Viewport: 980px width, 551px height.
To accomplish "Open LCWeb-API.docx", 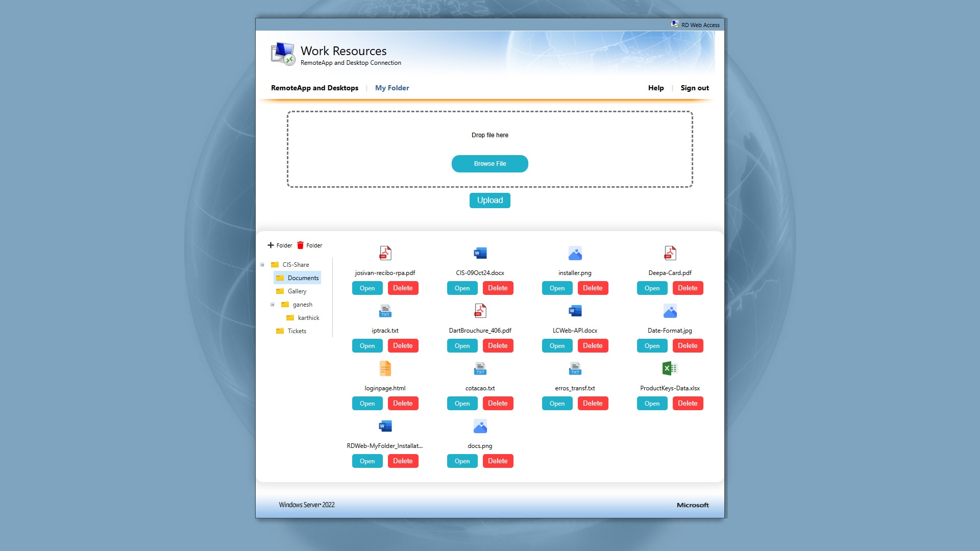I will [557, 346].
